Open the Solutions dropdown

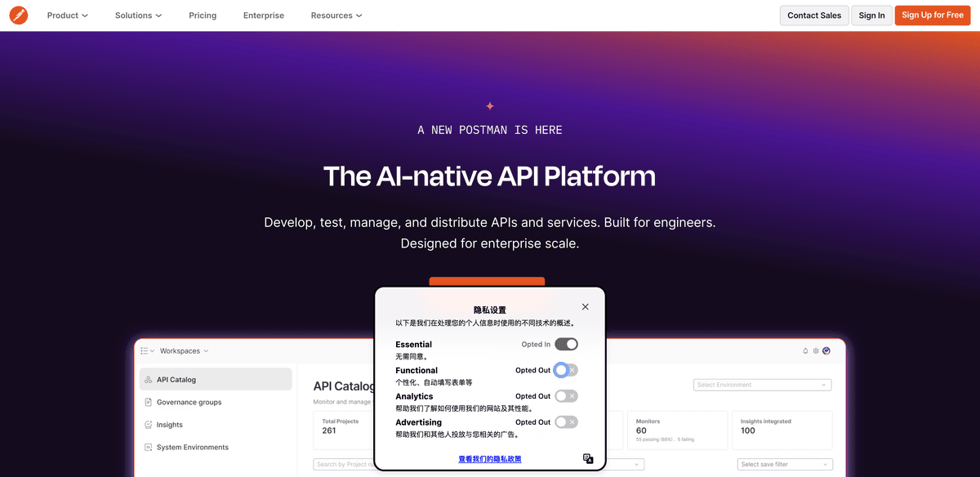click(x=138, y=16)
